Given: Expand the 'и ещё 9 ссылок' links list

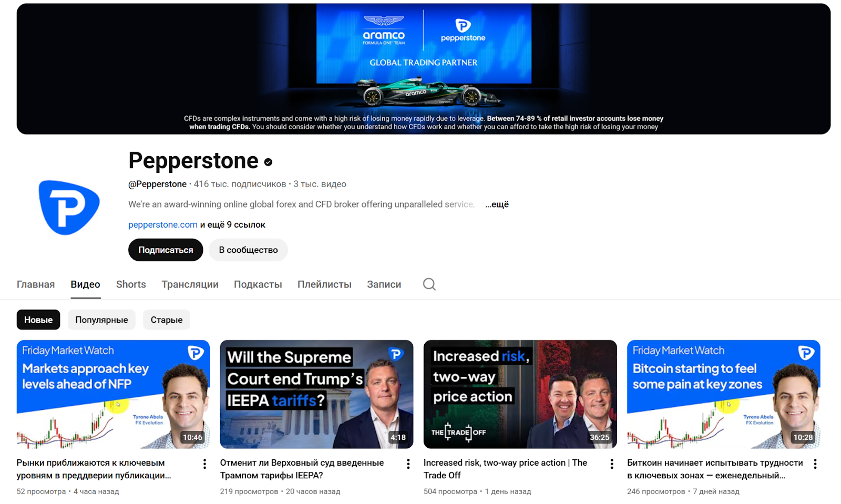Looking at the screenshot, I should click(232, 224).
